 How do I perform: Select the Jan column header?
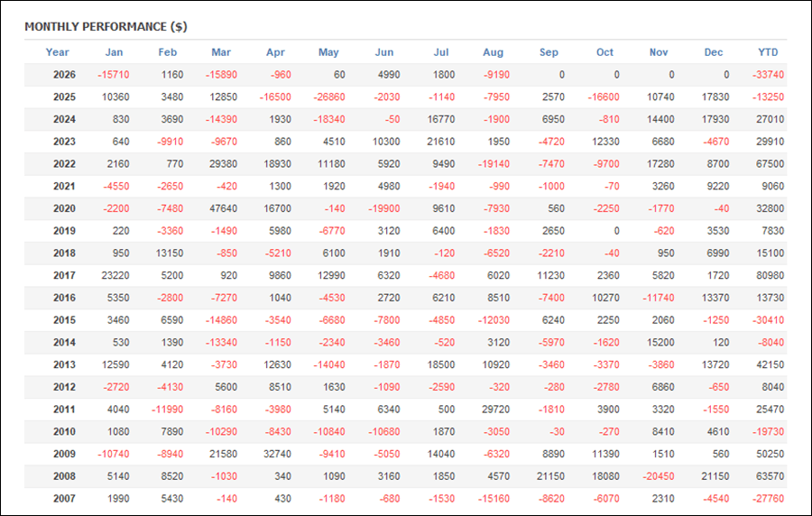pos(114,52)
